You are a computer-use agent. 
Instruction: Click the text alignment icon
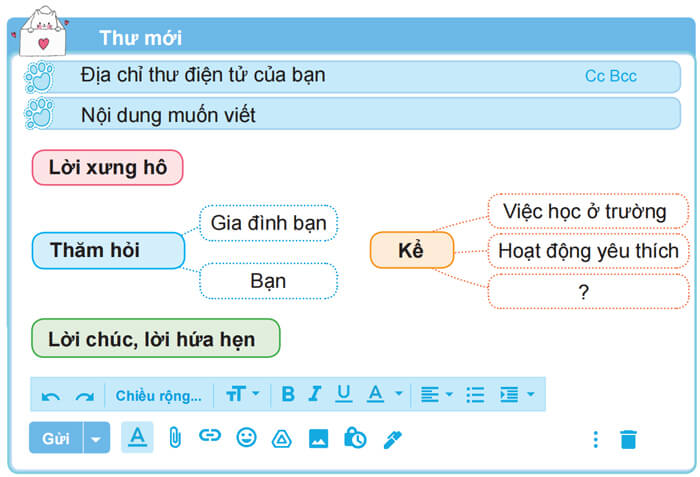pyautogui.click(x=429, y=394)
